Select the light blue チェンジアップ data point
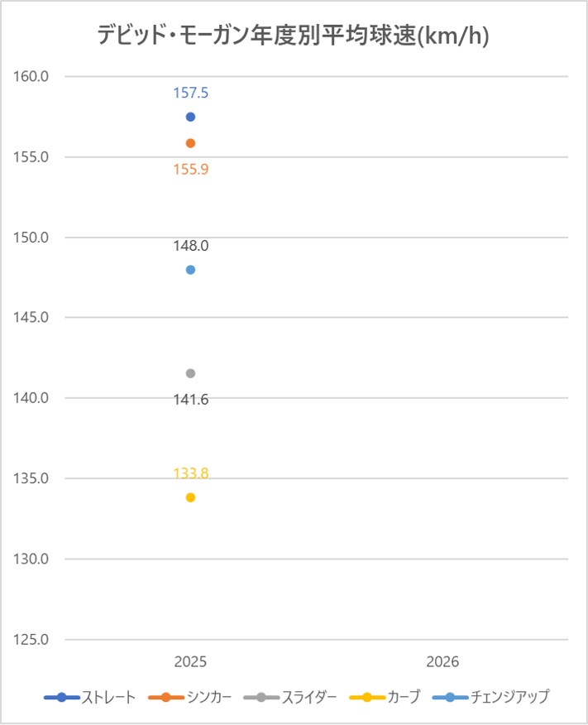This screenshot has height=725, width=588. tap(190, 270)
